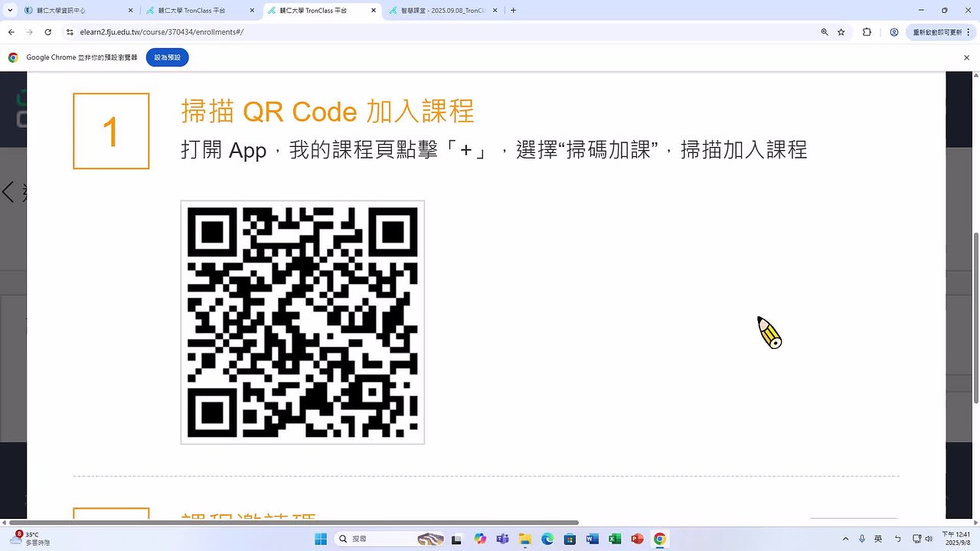The width and height of the screenshot is (980, 551).
Task: Open PowerPoint from the taskbar
Action: point(637,539)
